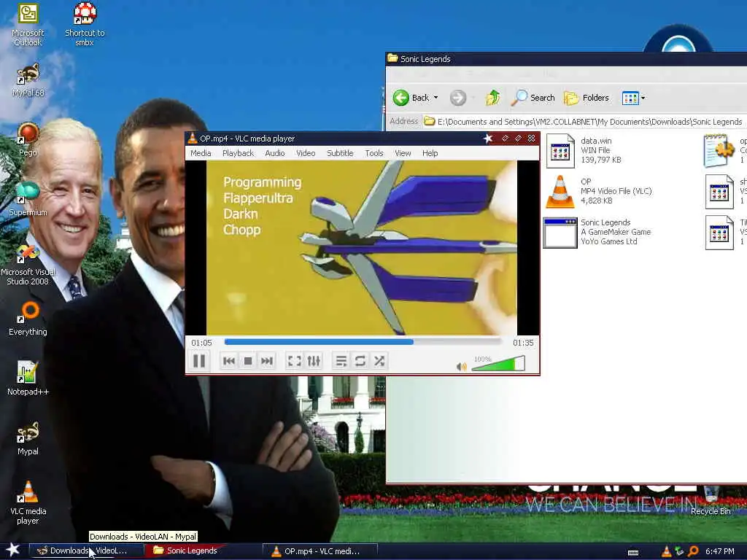Click the 01:05 elapsed time label

pyautogui.click(x=201, y=343)
